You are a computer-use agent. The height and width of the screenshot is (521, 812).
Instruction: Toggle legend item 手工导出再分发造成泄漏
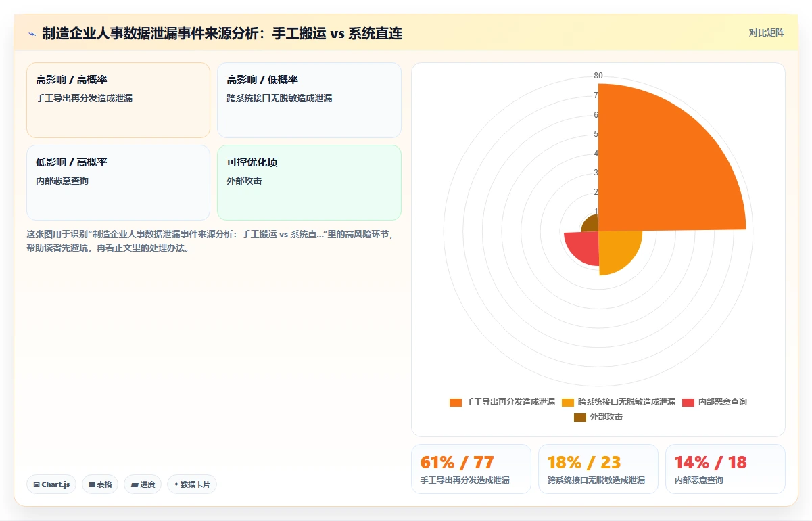pos(502,402)
